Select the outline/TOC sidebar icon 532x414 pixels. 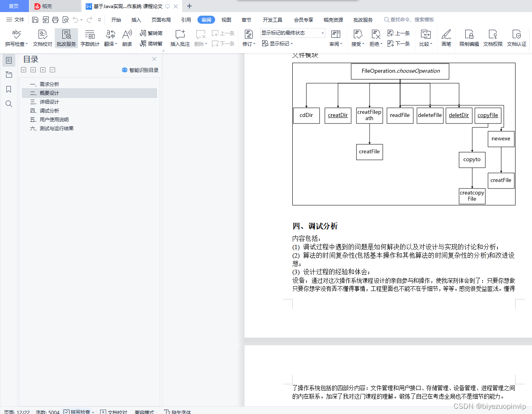(x=9, y=60)
